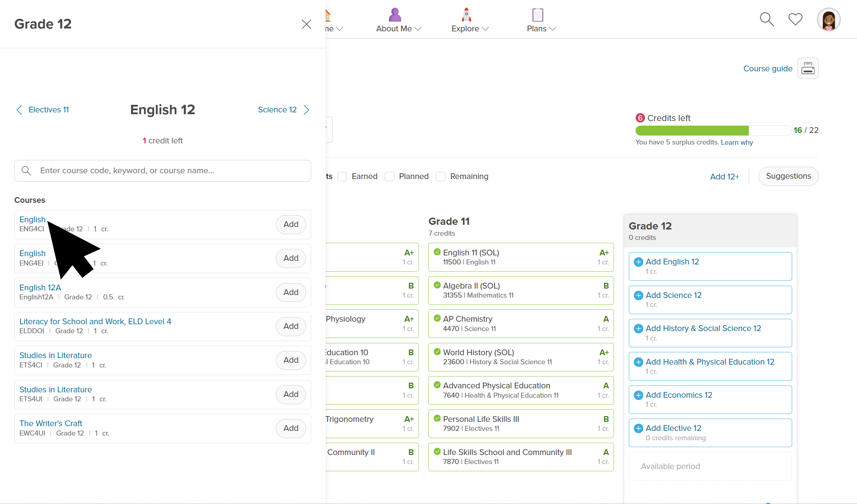
Task: Open the Course guide link
Action: tap(768, 68)
